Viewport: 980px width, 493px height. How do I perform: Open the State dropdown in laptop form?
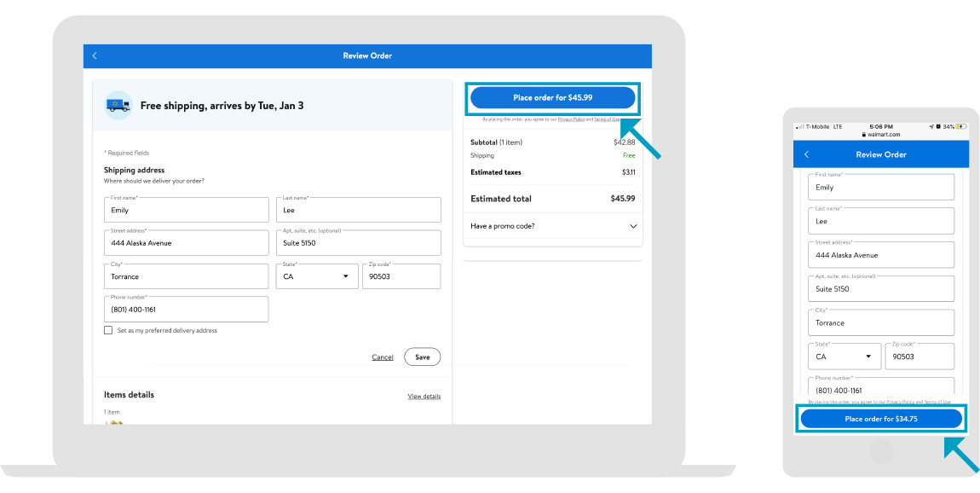[x=317, y=276]
